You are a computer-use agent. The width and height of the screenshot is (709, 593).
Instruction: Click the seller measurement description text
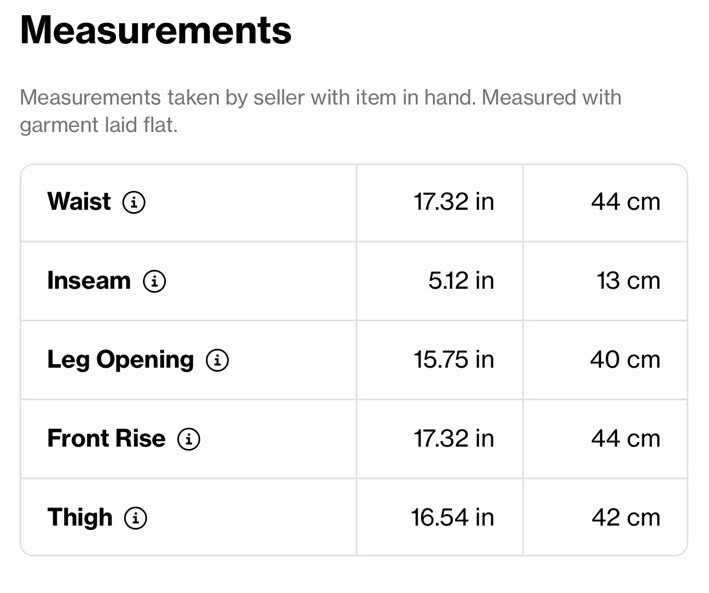tap(320, 112)
